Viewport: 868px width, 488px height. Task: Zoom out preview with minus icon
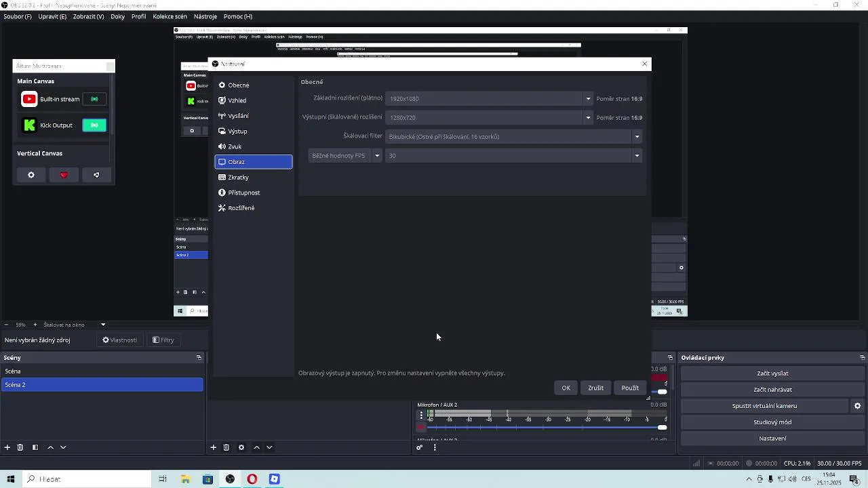[x=7, y=325]
